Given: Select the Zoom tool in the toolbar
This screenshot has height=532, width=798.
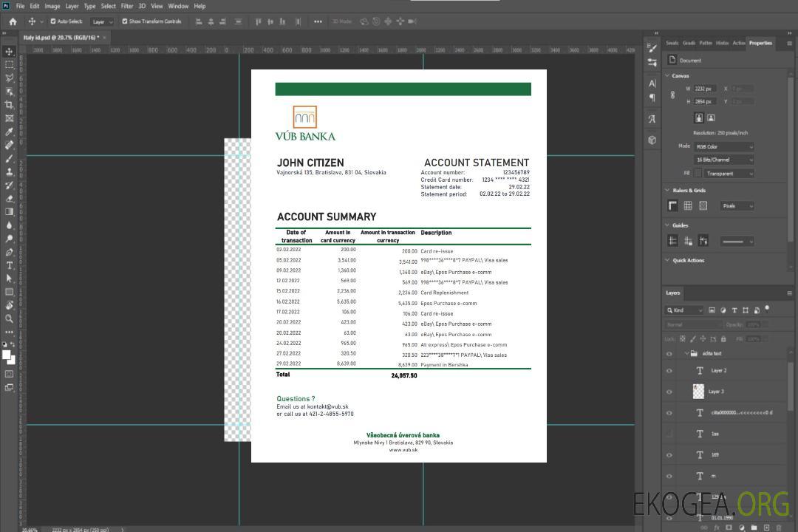Looking at the screenshot, I should (x=10, y=318).
